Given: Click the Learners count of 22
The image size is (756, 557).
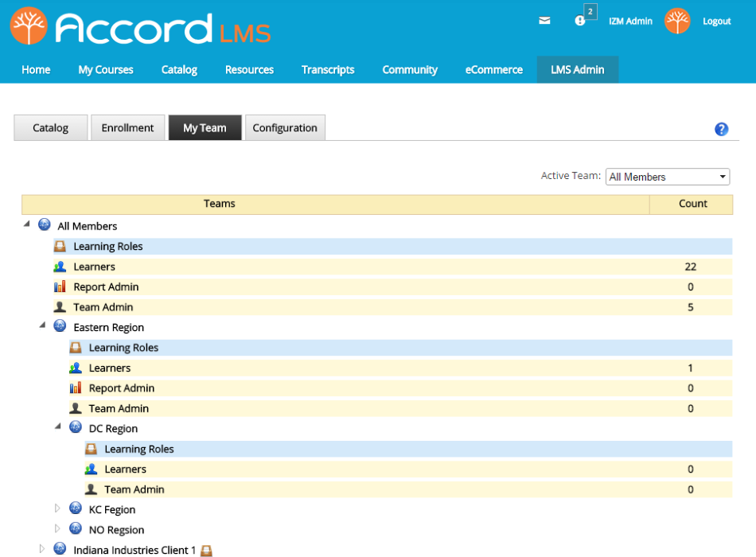Looking at the screenshot, I should pyautogui.click(x=691, y=267).
